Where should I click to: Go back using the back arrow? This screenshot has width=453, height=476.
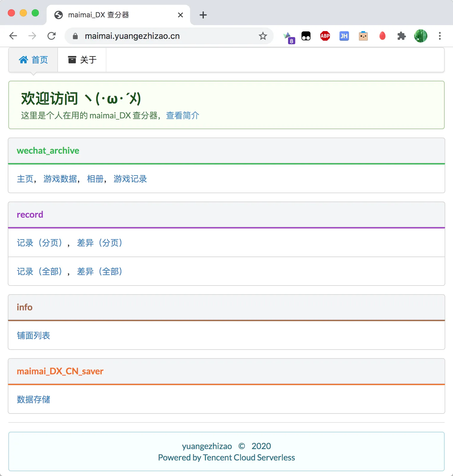(x=13, y=36)
